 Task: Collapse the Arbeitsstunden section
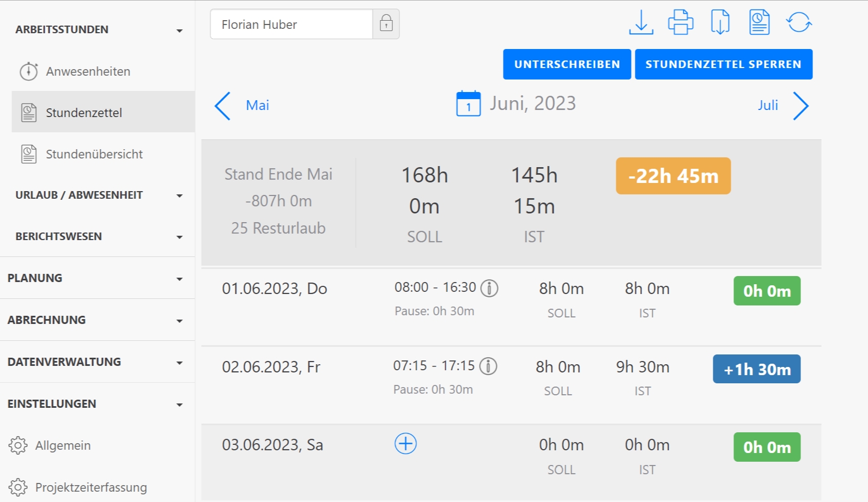click(x=179, y=30)
